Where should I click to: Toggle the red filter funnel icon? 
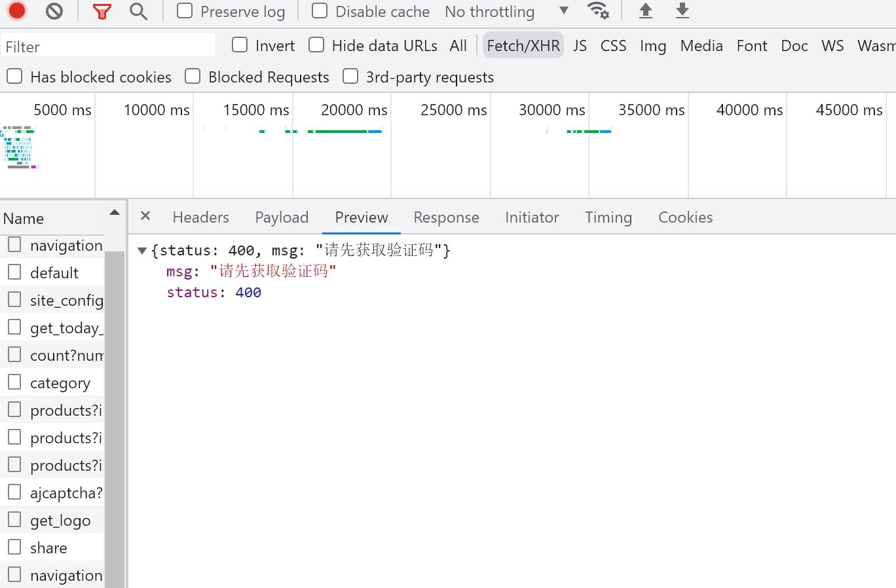pos(102,11)
